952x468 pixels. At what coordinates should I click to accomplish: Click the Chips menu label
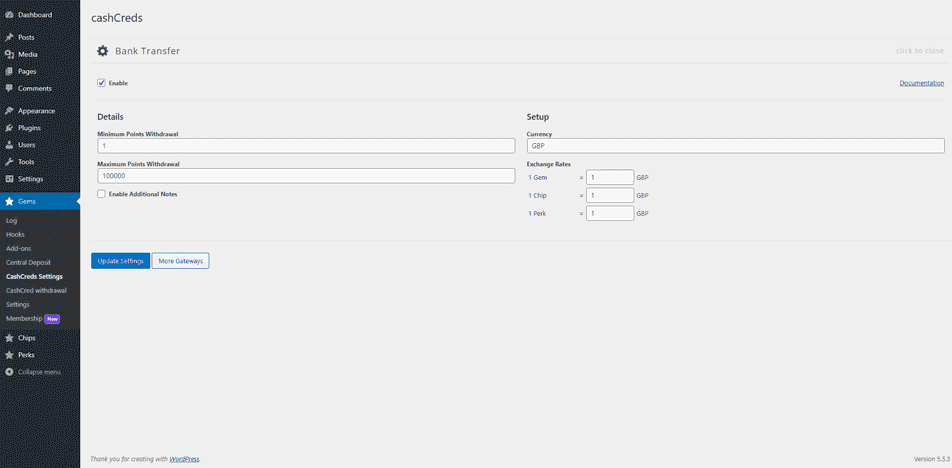tap(27, 338)
